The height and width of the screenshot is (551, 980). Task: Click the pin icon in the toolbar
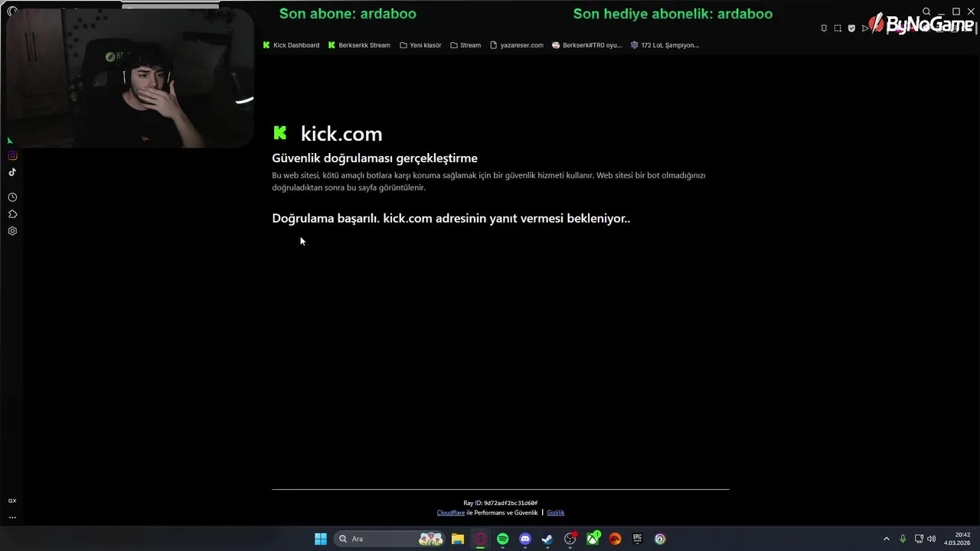tap(824, 28)
